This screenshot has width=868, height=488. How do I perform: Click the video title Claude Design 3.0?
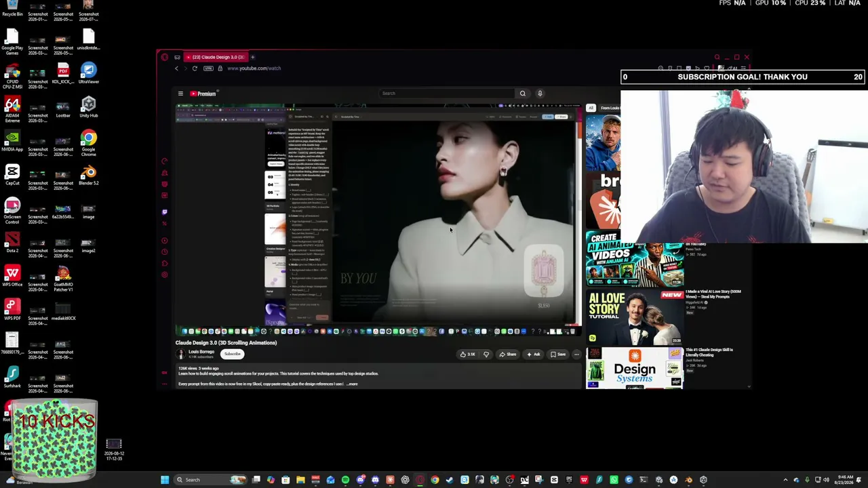point(226,343)
